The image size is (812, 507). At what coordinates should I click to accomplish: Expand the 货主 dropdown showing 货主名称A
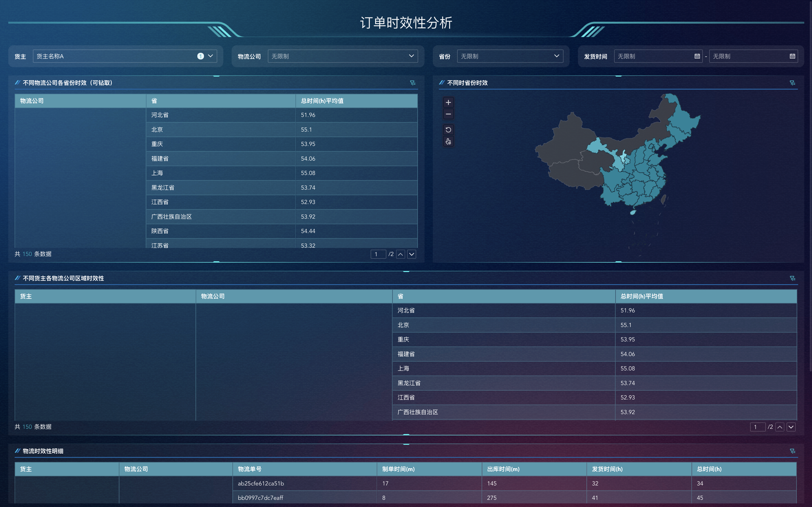[x=211, y=56]
